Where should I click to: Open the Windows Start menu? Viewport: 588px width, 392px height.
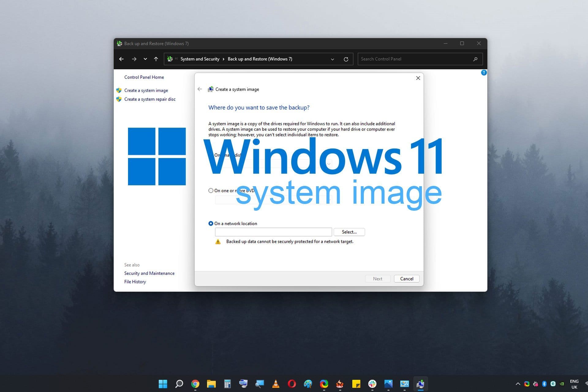pos(163,384)
